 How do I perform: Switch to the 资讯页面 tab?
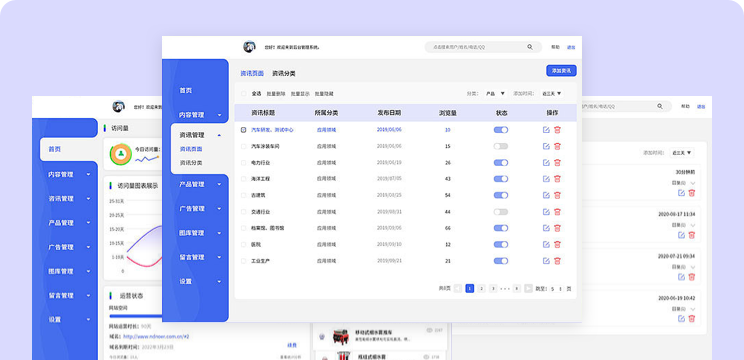point(252,74)
